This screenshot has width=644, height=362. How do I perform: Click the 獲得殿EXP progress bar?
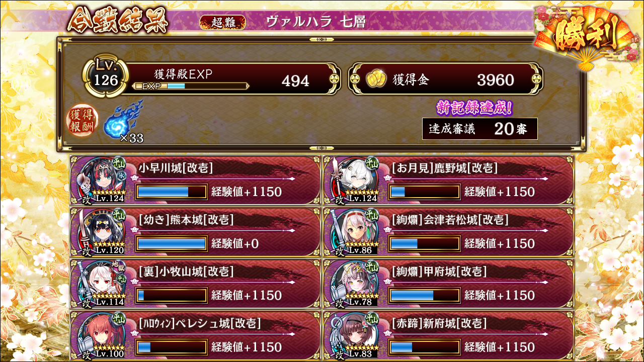[x=191, y=86]
